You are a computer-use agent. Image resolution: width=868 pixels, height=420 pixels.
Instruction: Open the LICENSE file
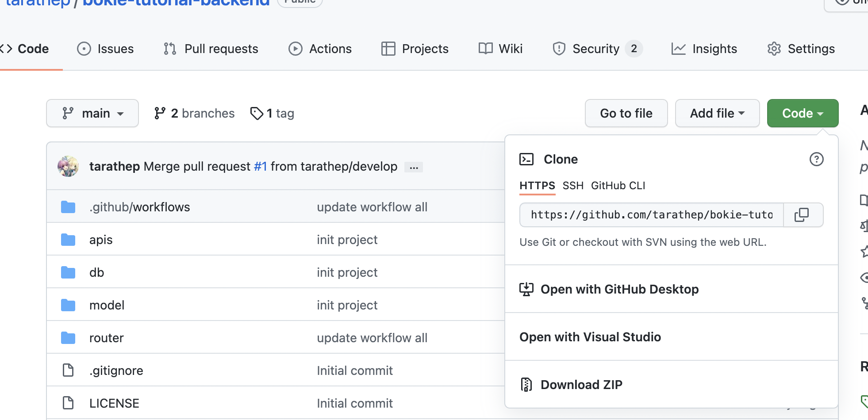[114, 403]
